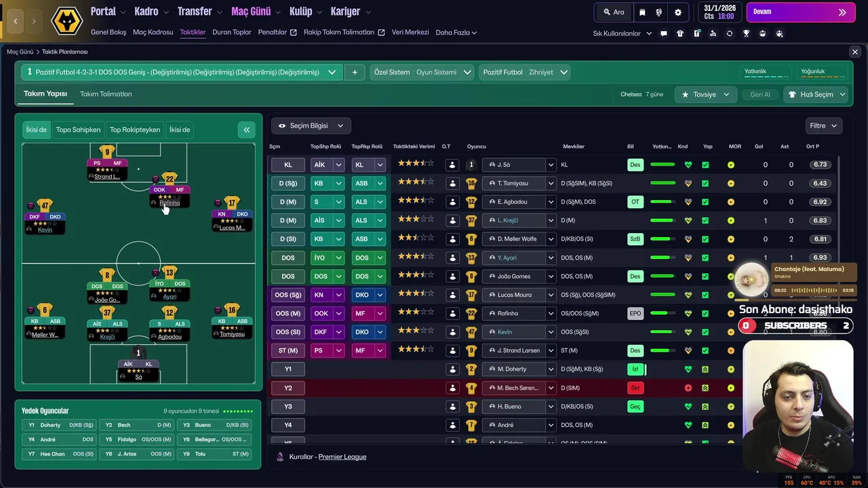868x488 pixels.
Task: Go forward with the right arrow
Action: pos(34,21)
